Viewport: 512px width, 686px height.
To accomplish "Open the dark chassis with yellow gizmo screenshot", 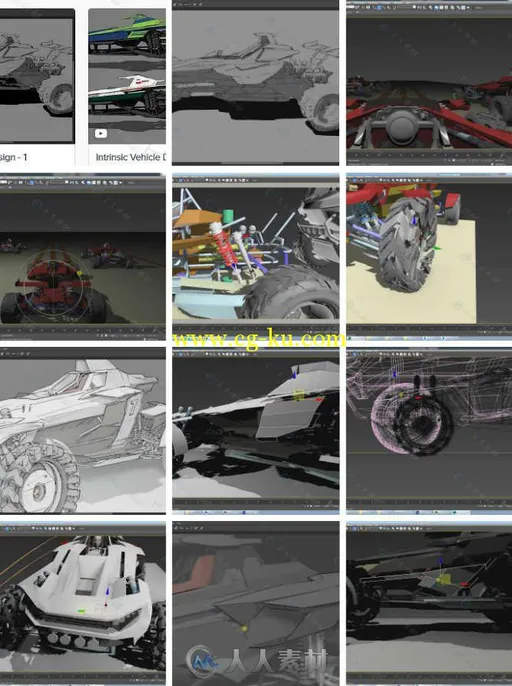I will click(429, 604).
